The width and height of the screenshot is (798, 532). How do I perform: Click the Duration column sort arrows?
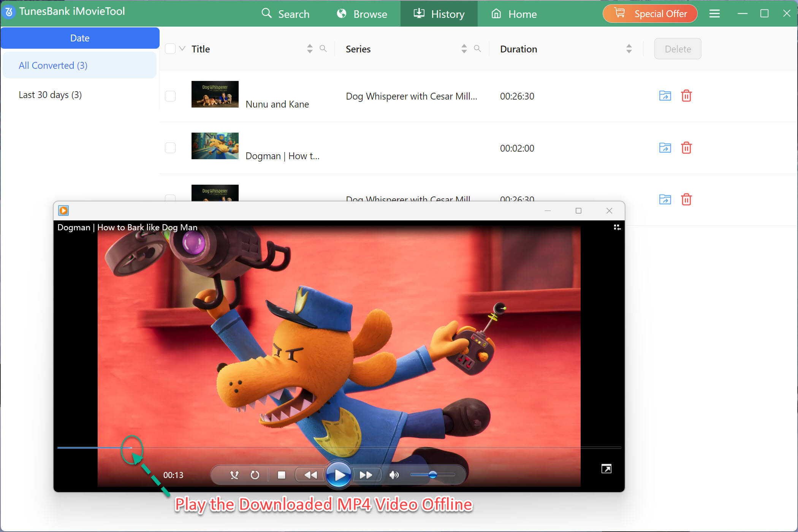click(x=629, y=49)
